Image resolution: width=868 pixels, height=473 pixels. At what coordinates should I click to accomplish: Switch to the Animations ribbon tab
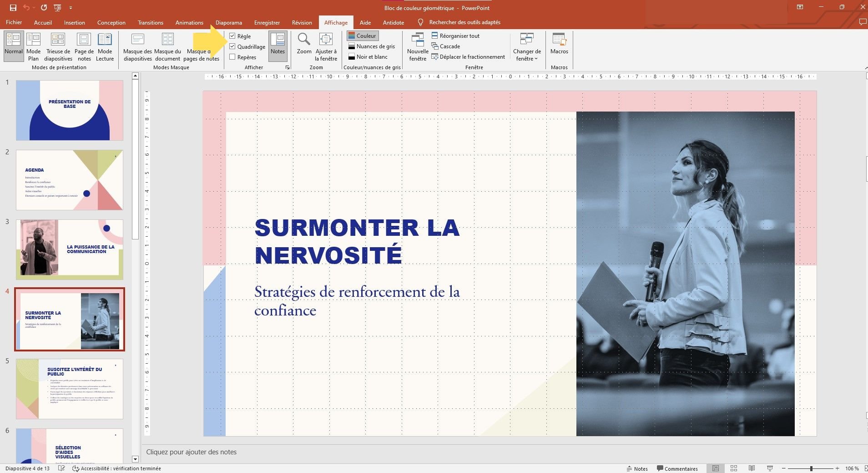pyautogui.click(x=189, y=22)
